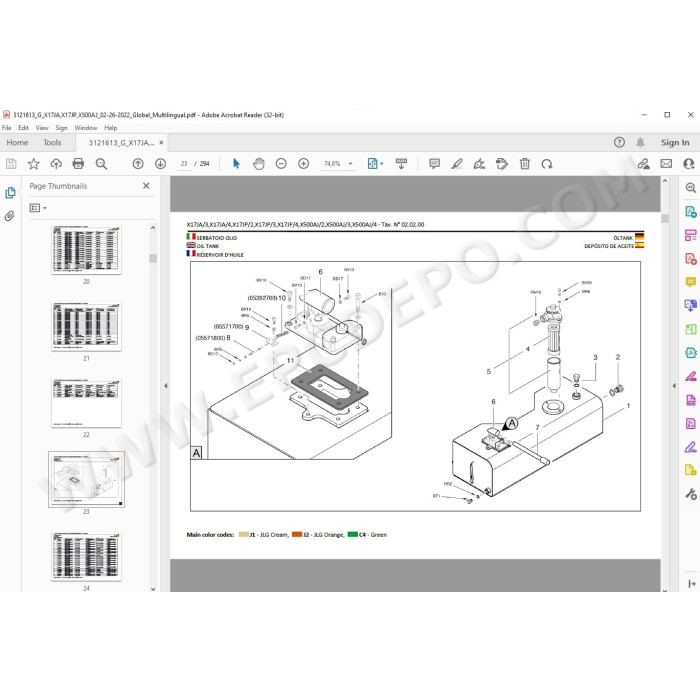
Task: Open the View menu
Action: [42, 128]
